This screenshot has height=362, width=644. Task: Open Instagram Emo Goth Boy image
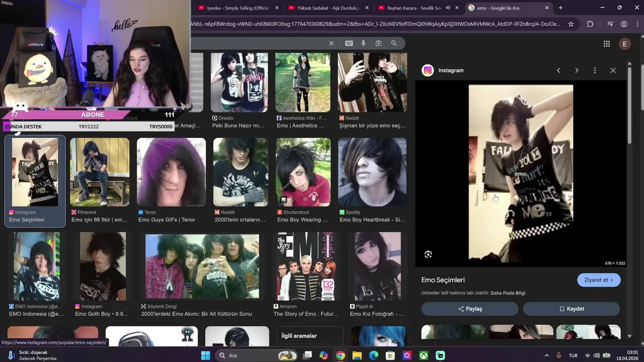pos(103,266)
